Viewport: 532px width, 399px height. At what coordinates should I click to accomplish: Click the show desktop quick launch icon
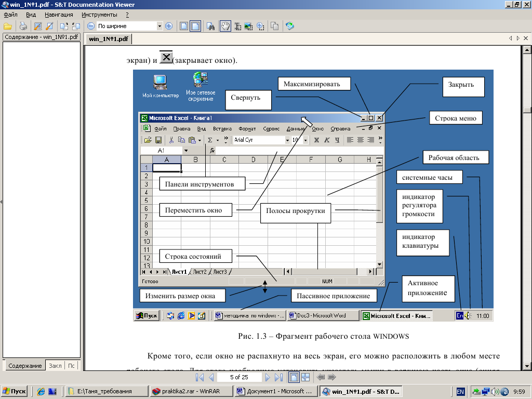click(52, 392)
